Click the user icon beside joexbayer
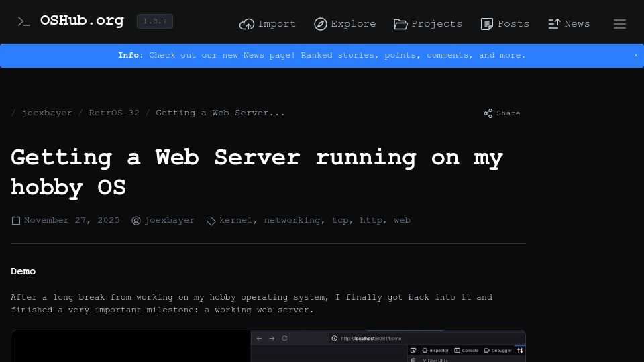This screenshot has width=644, height=362. (136, 221)
